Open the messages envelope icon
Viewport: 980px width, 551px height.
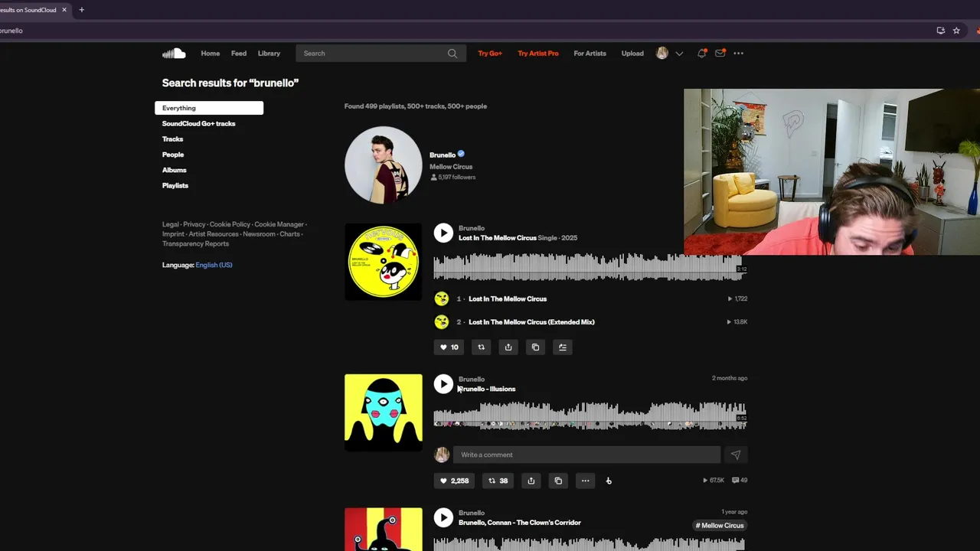(720, 54)
